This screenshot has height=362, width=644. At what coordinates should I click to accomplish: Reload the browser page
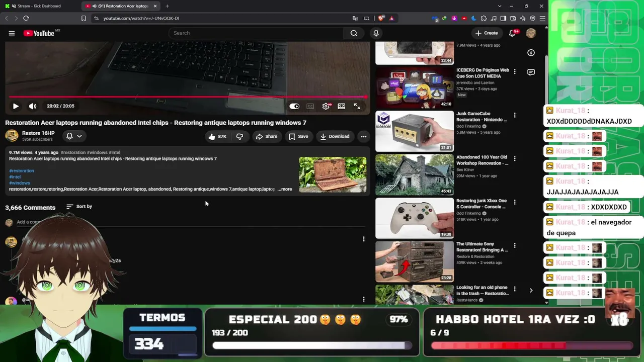coord(26,18)
